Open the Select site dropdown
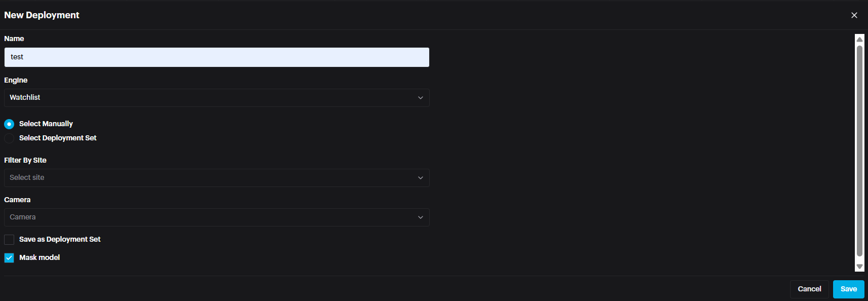868x301 pixels. pyautogui.click(x=217, y=178)
